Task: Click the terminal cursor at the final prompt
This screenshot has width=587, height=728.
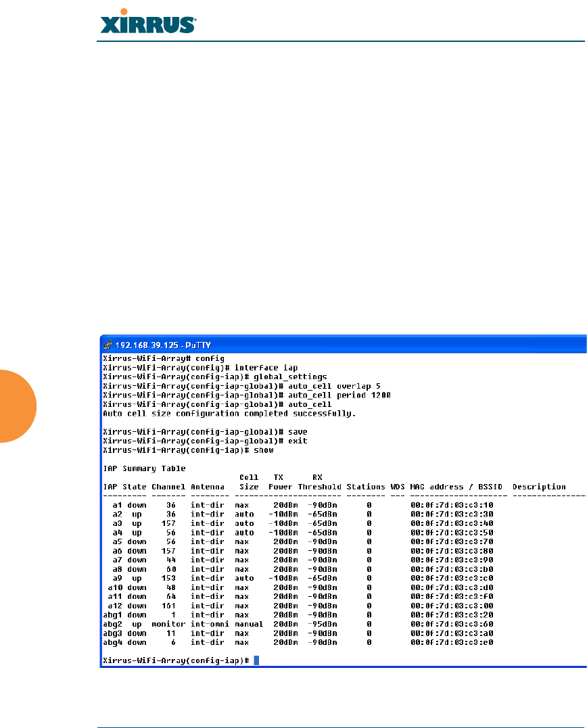Action: tap(256, 660)
